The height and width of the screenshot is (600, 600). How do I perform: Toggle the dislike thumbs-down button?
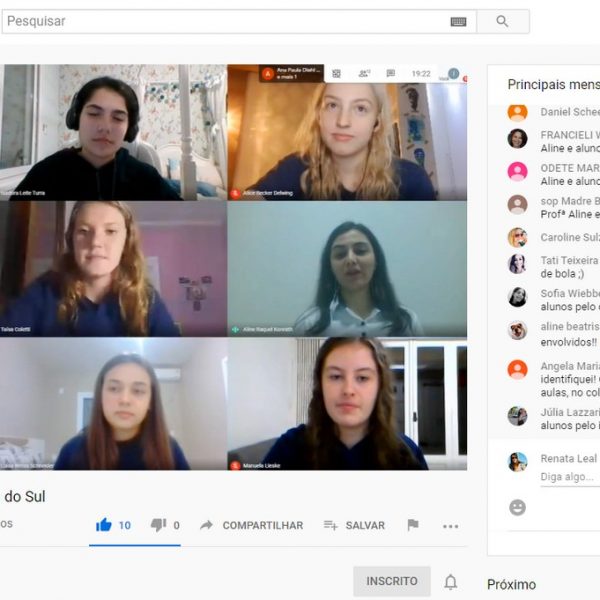coord(158,525)
